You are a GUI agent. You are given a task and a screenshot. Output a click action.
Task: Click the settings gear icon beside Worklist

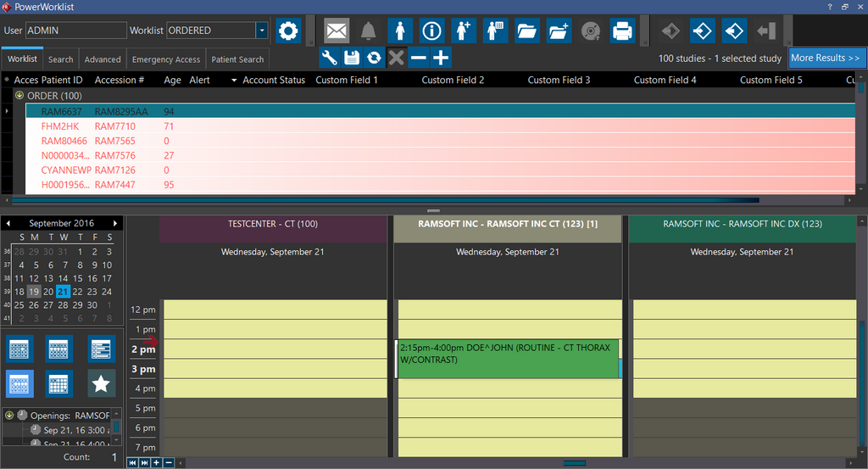click(x=288, y=31)
